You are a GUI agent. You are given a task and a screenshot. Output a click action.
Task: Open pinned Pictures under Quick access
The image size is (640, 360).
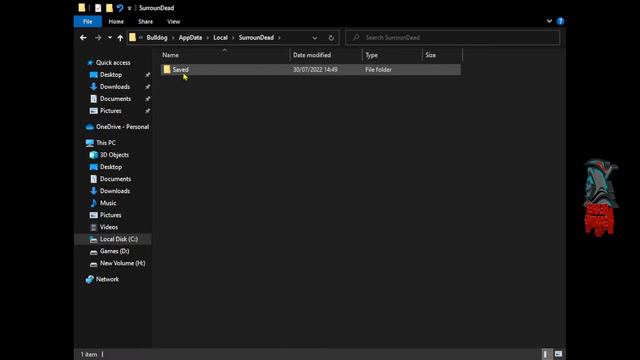[111, 111]
